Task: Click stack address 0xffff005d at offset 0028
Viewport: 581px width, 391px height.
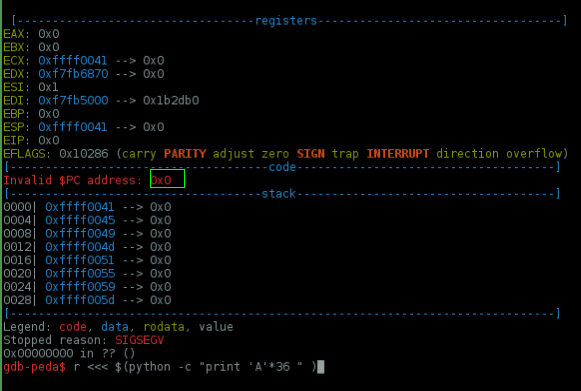Action: point(80,300)
